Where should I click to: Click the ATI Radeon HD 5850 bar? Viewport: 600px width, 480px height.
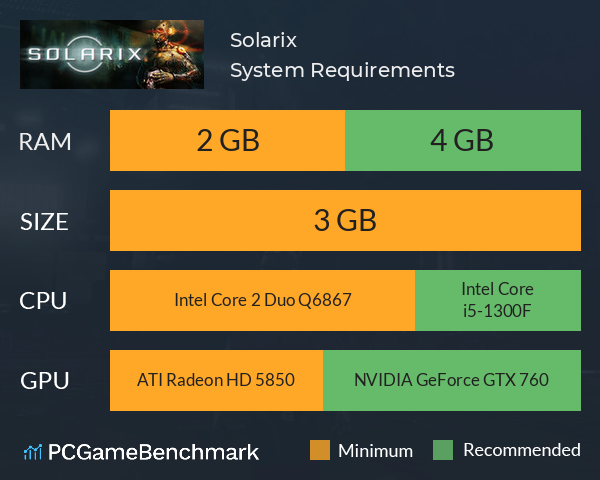[217, 380]
